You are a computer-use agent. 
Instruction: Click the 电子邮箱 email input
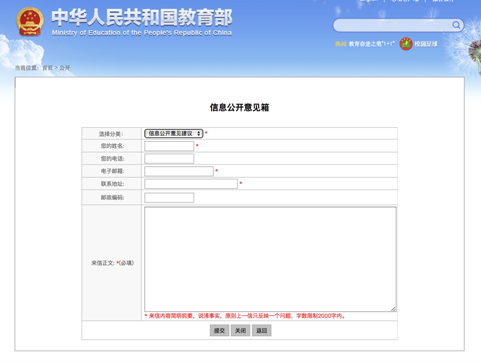pyautogui.click(x=179, y=171)
